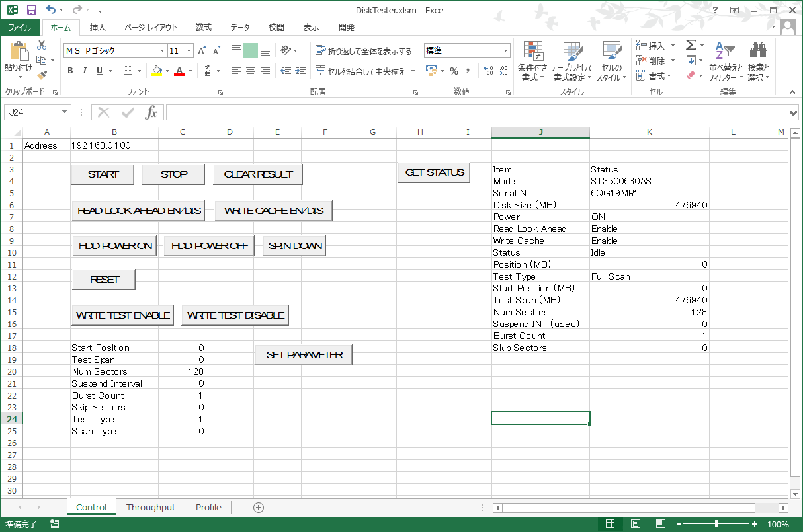
Task: Add a new sheet with plus icon
Action: (x=259, y=508)
